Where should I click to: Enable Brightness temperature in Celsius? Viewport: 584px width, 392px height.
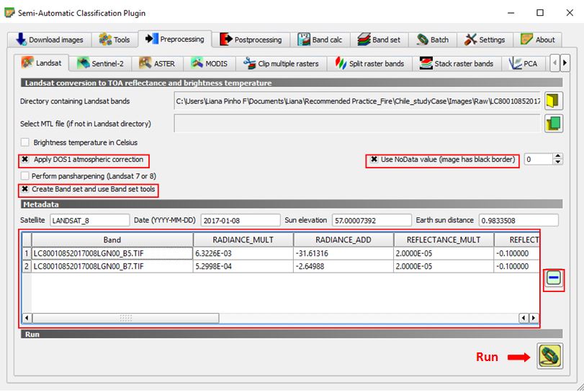tap(25, 143)
